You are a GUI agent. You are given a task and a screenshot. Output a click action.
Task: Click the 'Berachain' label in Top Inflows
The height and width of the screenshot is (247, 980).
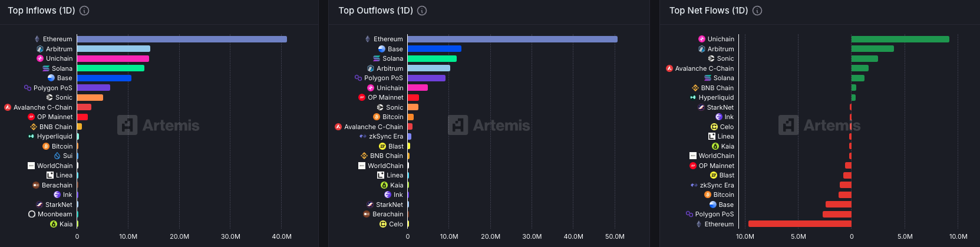(x=57, y=185)
